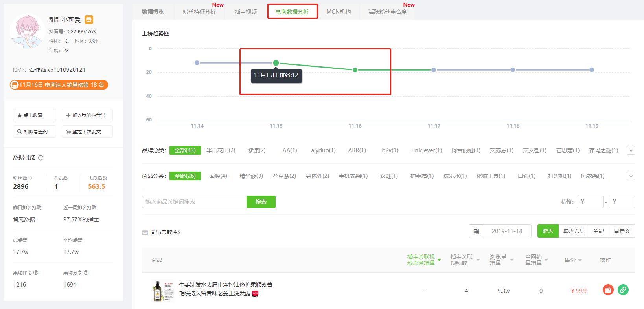Select the 11.19 point on ranking chart
The height and width of the screenshot is (309, 644).
click(592, 70)
